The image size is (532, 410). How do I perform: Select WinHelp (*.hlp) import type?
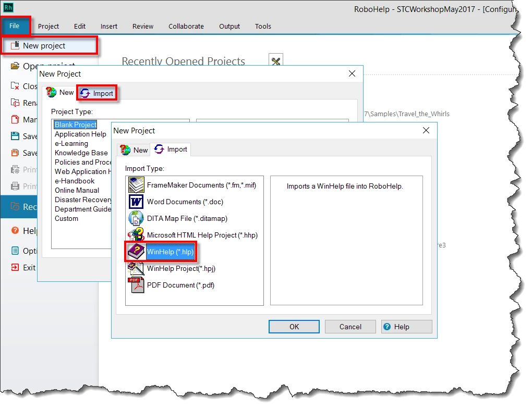tap(171, 252)
